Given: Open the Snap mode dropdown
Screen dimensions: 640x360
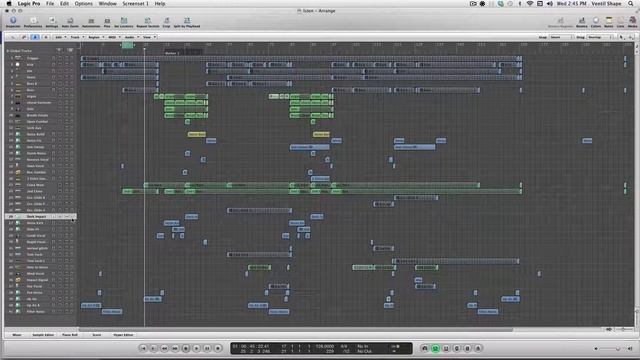Looking at the screenshot, I should tap(561, 37).
